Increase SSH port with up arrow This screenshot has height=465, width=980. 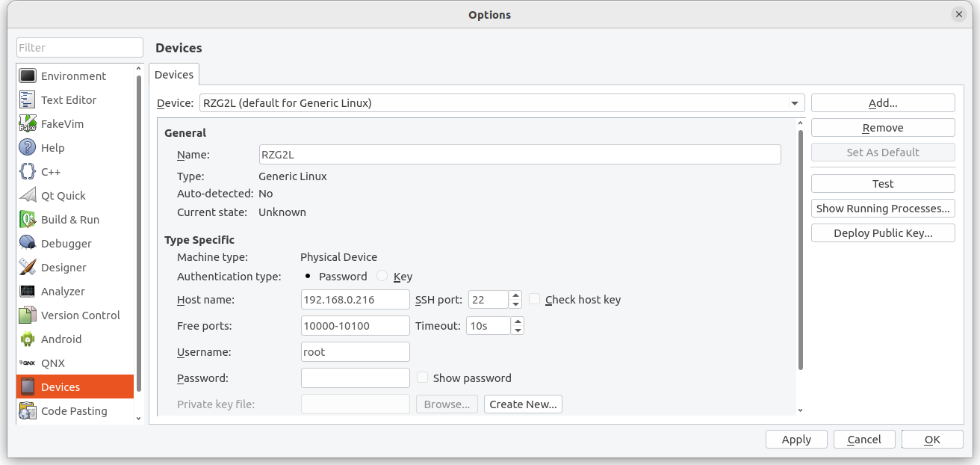[x=515, y=295]
